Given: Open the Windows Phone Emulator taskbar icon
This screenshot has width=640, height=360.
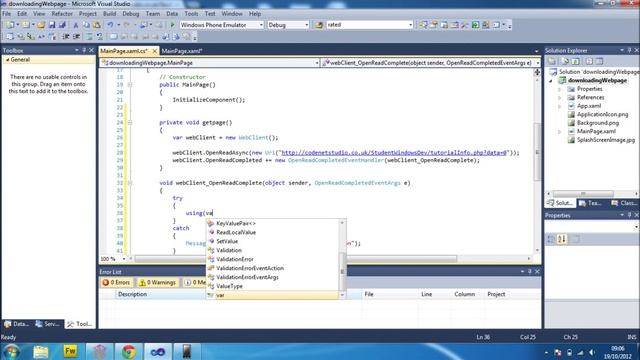Looking at the screenshot, I should coord(187,351).
